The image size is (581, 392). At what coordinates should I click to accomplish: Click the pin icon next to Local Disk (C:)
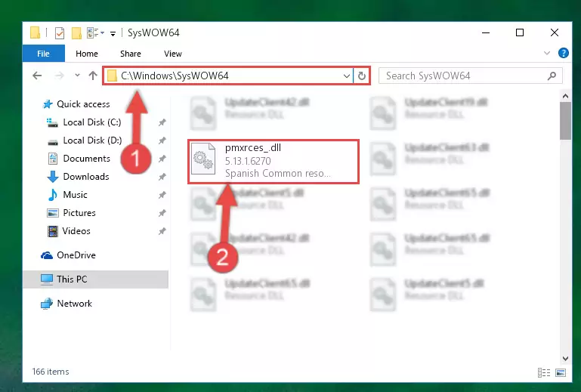coord(162,122)
